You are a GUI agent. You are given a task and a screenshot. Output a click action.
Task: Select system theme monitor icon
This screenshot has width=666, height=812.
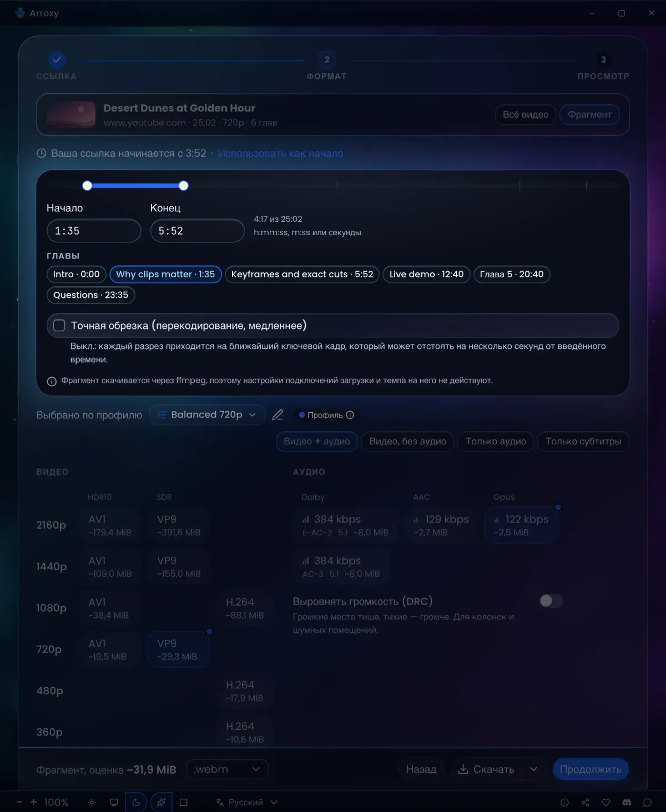click(114, 803)
